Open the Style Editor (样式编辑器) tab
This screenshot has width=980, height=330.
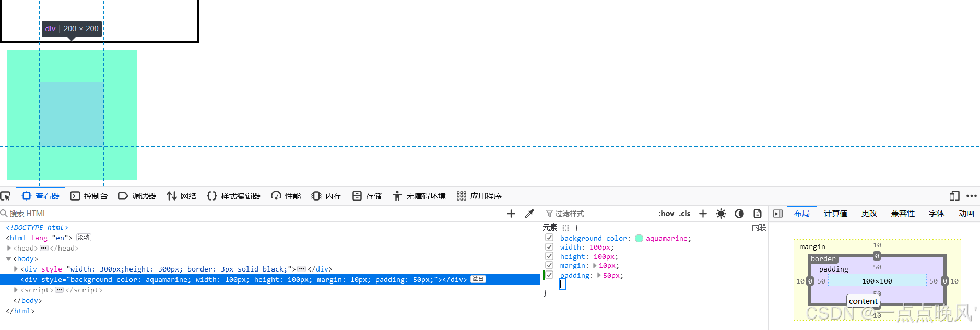(233, 196)
